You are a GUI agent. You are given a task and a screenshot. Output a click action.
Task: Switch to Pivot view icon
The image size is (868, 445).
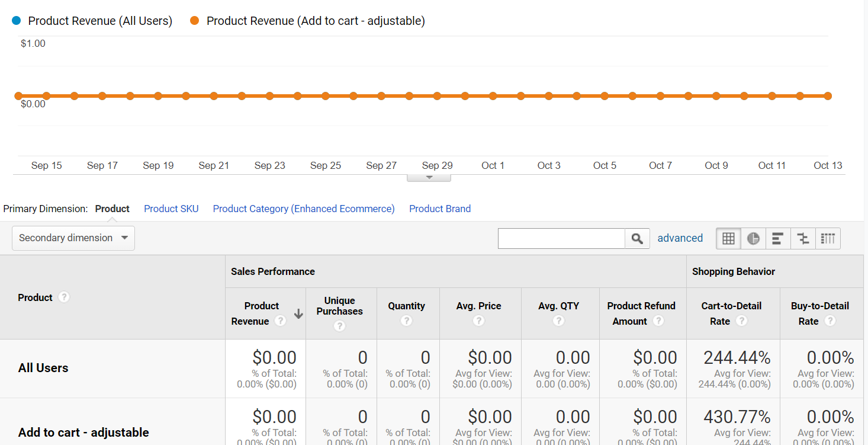click(828, 238)
